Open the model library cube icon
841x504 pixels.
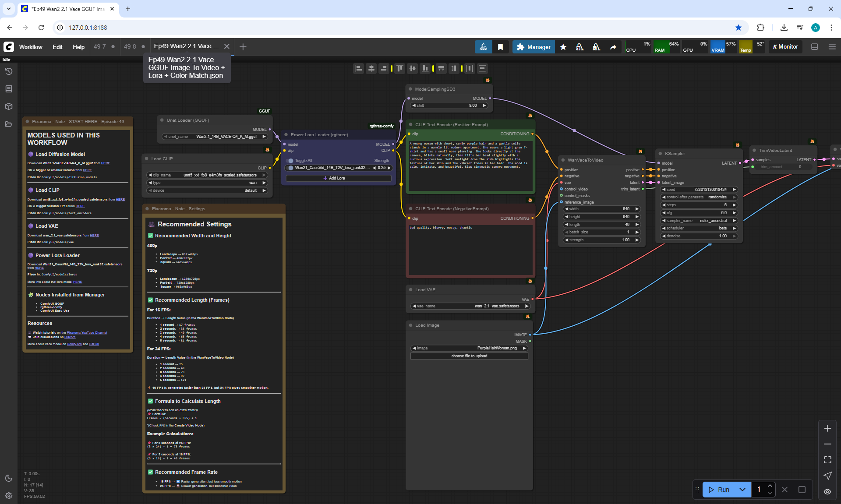point(9,106)
